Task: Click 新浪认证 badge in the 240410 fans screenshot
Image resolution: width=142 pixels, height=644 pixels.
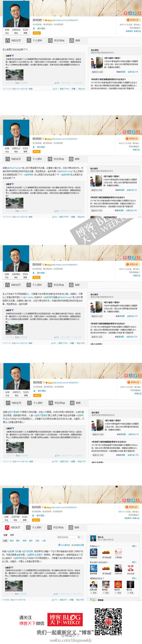Action: pyautogui.click(x=133, y=20)
